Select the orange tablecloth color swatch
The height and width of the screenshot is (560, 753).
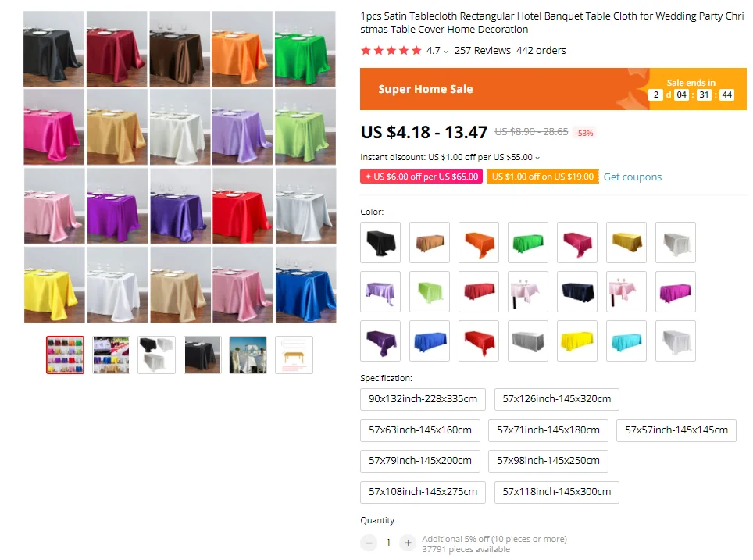tap(479, 243)
